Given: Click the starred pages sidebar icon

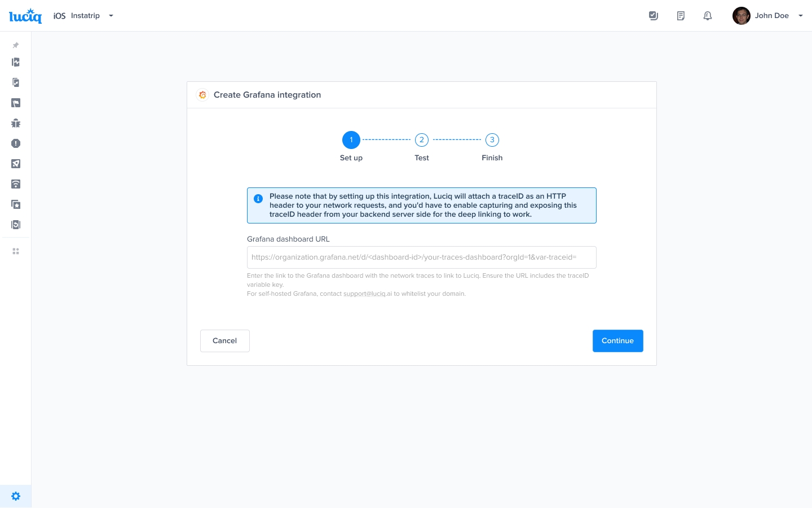Looking at the screenshot, I should click(16, 204).
